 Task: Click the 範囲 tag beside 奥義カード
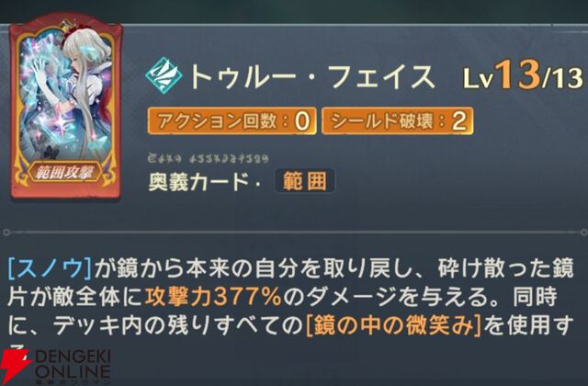[304, 182]
